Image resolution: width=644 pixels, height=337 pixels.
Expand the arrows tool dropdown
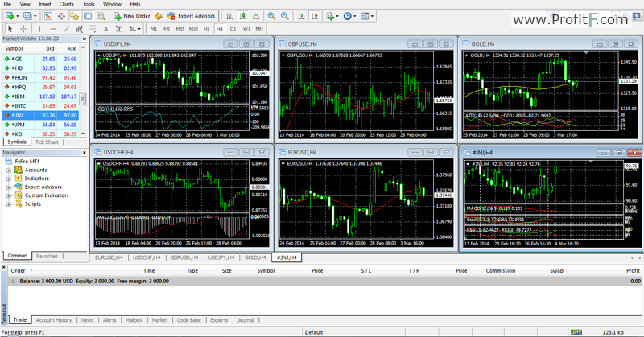pyautogui.click(x=139, y=29)
